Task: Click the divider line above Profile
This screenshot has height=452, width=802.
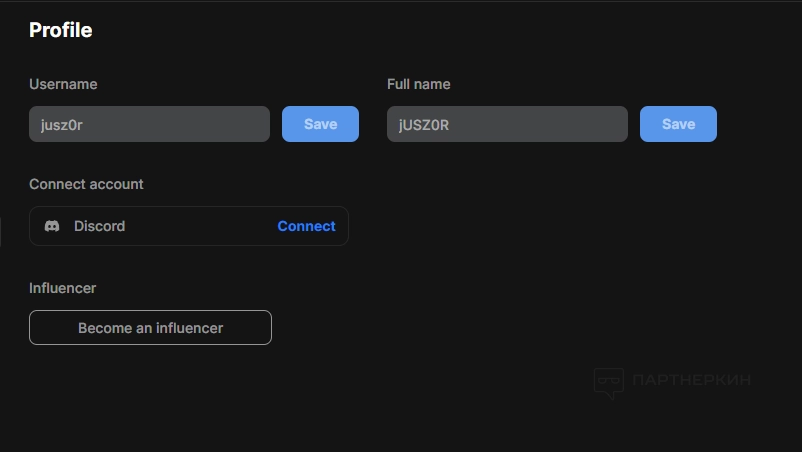Action: (400, 1)
